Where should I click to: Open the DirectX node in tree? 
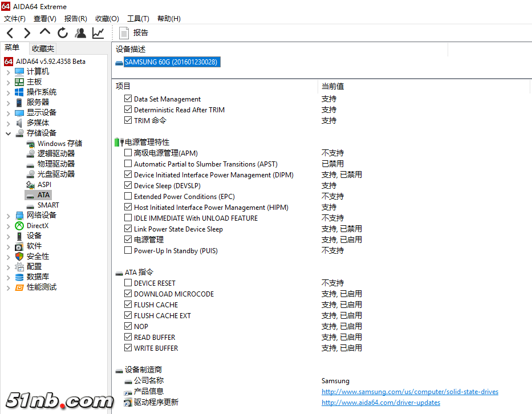[x=37, y=225]
